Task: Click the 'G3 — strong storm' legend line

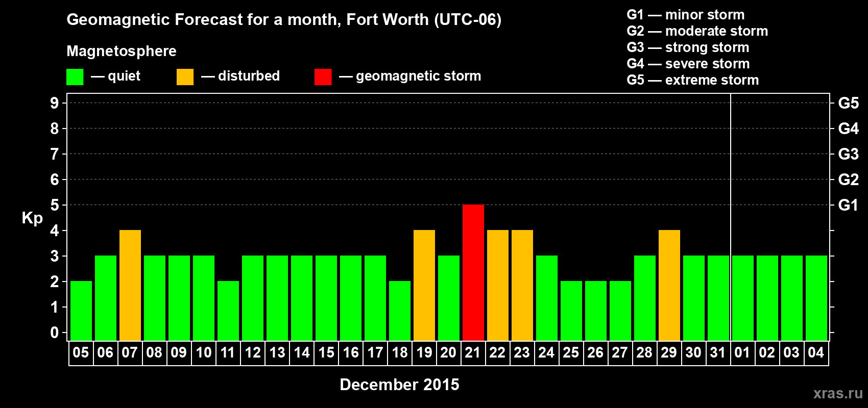Action: pyautogui.click(x=688, y=47)
